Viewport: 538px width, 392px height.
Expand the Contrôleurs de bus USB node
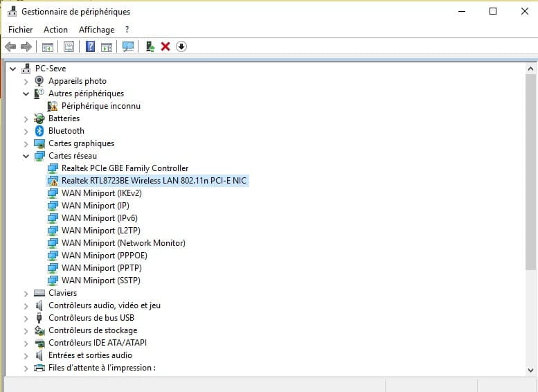[x=26, y=318]
